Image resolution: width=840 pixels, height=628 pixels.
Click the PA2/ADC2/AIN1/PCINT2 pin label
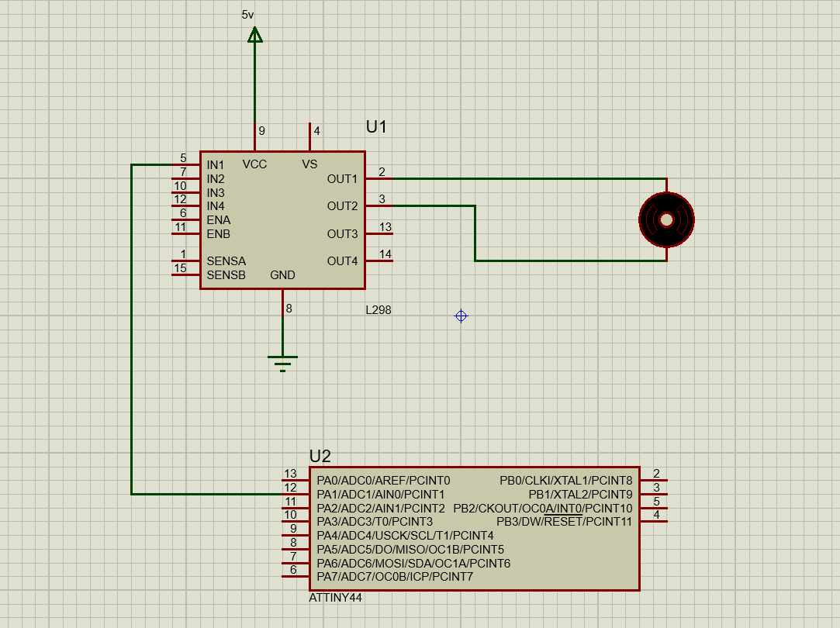click(x=381, y=509)
